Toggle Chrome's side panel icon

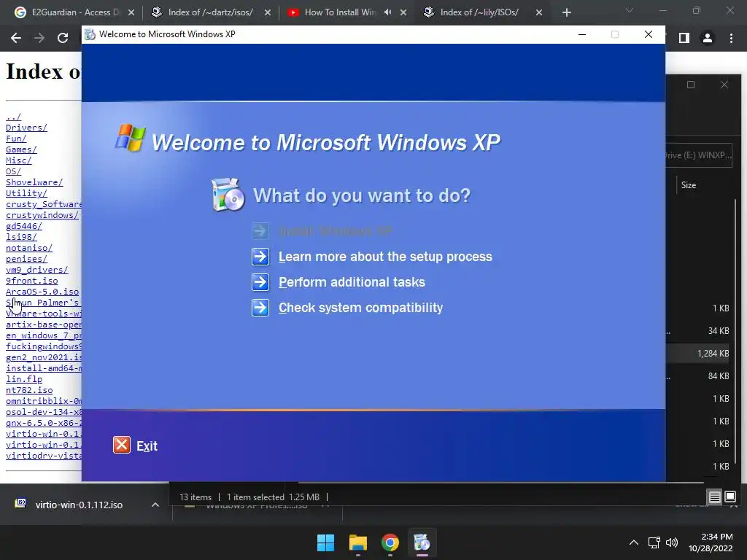click(x=684, y=38)
